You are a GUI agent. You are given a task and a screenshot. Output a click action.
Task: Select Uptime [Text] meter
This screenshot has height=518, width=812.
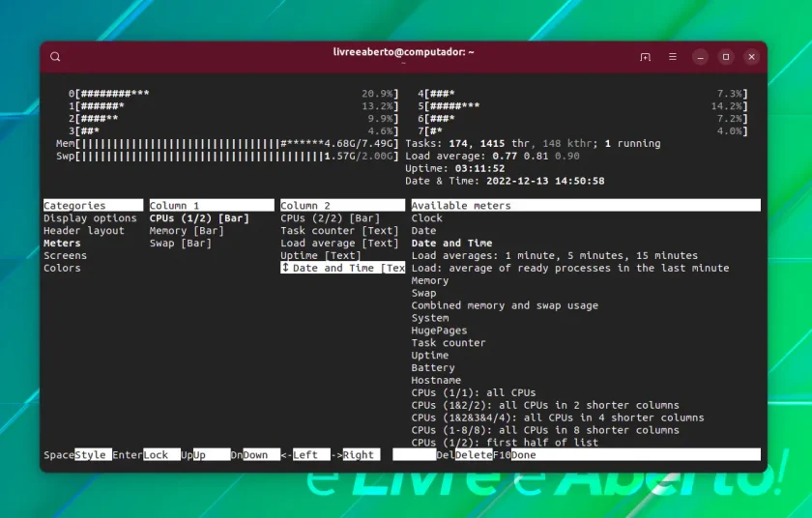pos(321,256)
